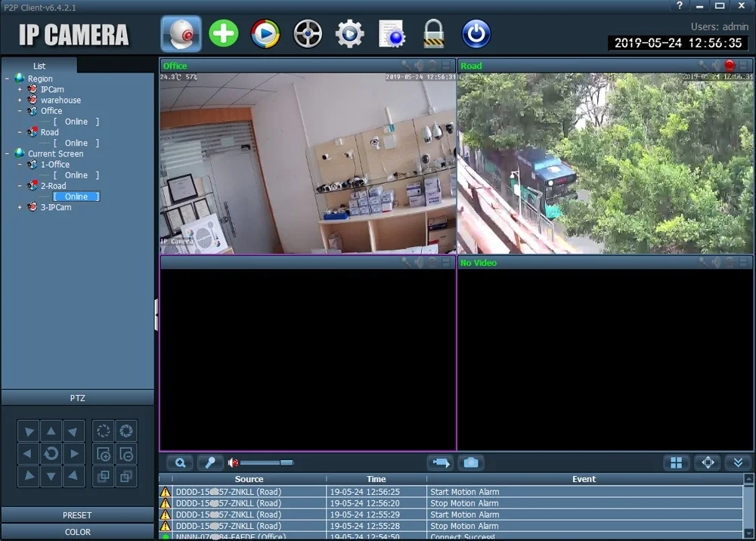Click the iris close dashed aperture button

coord(103,431)
